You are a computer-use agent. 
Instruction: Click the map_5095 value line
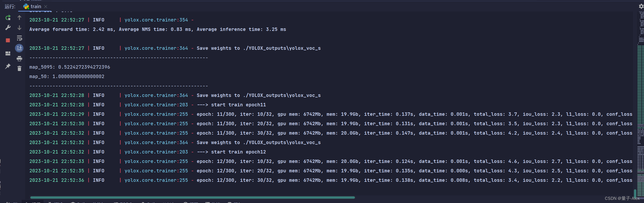(x=70, y=67)
